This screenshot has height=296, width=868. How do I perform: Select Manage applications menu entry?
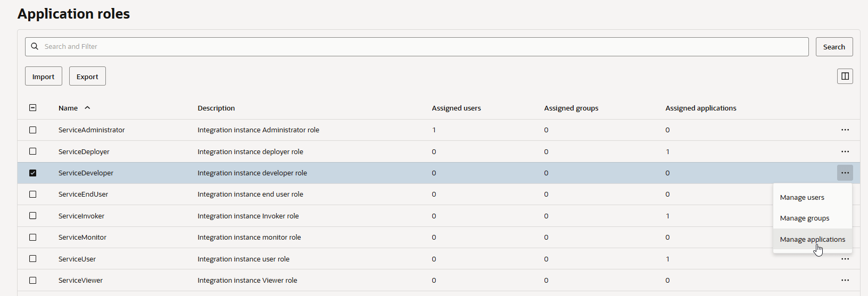pyautogui.click(x=812, y=239)
